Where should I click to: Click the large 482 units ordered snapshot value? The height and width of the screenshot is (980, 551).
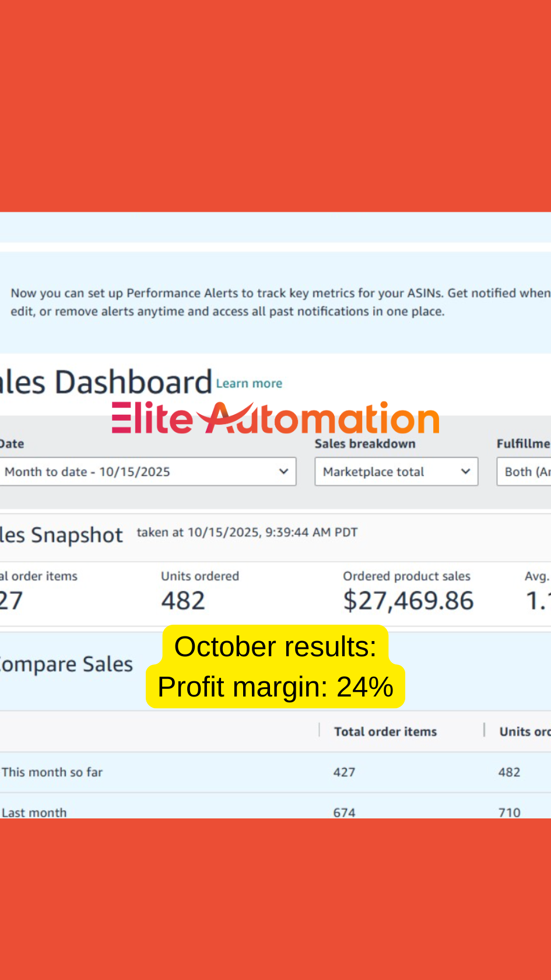183,600
